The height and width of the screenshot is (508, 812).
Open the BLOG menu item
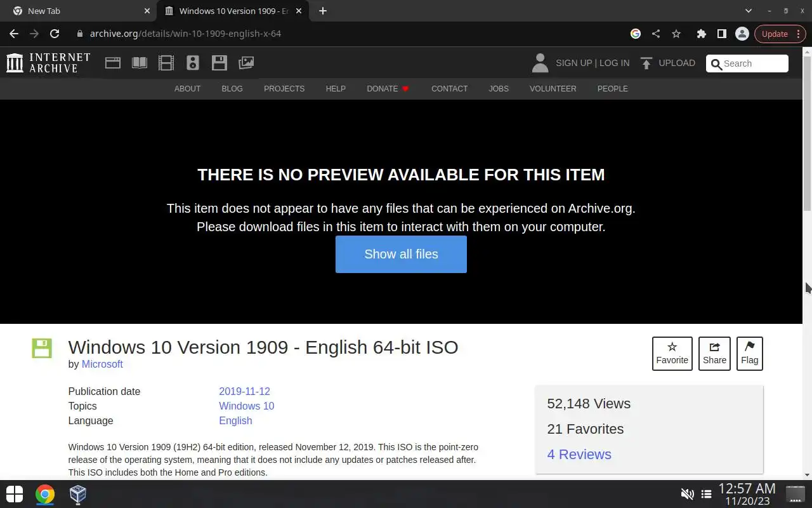pos(232,89)
